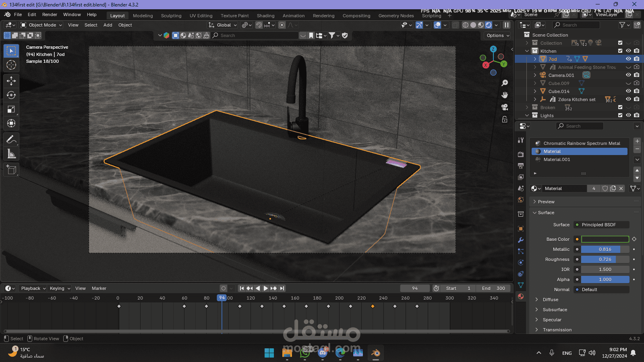
Task: Click the Options button in viewport
Action: (x=498, y=35)
